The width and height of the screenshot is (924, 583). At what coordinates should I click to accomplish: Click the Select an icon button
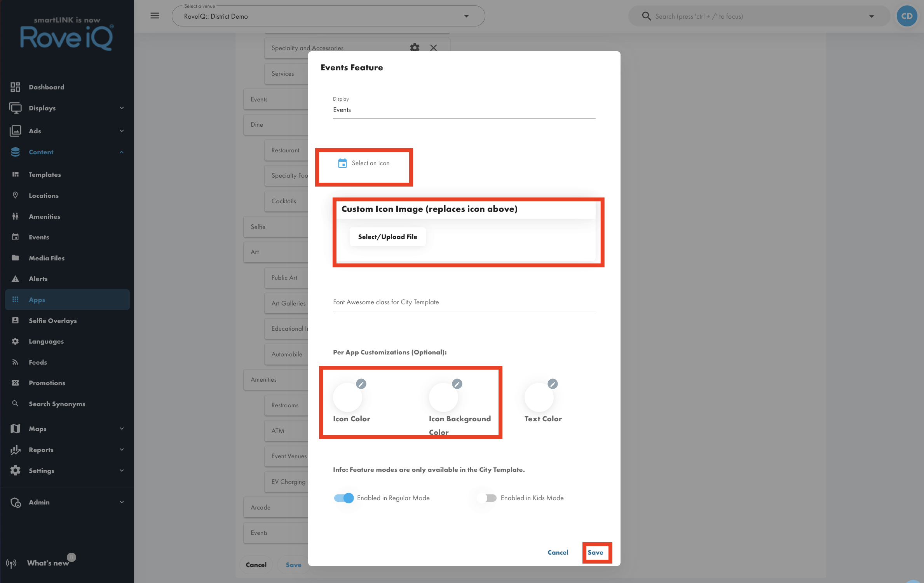pyautogui.click(x=364, y=163)
